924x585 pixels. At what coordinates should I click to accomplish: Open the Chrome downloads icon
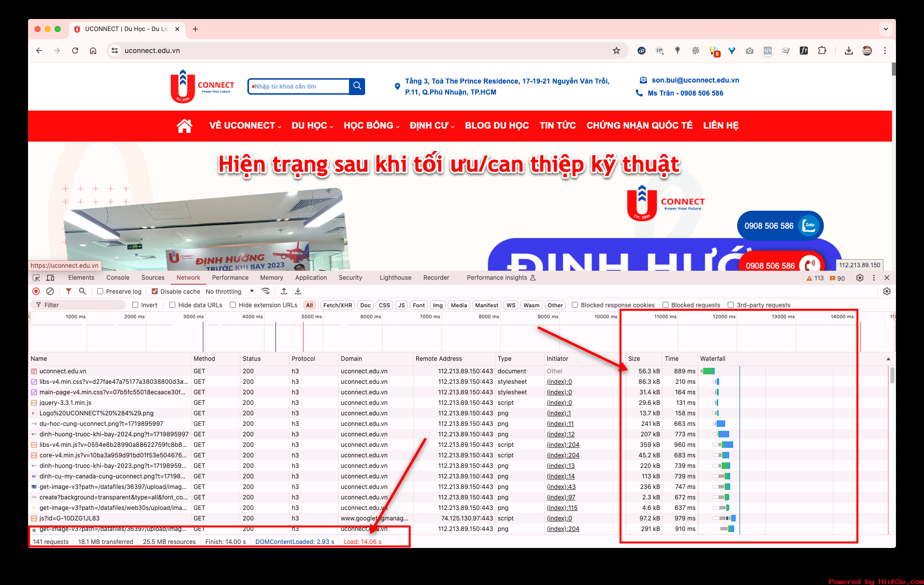[x=849, y=51]
